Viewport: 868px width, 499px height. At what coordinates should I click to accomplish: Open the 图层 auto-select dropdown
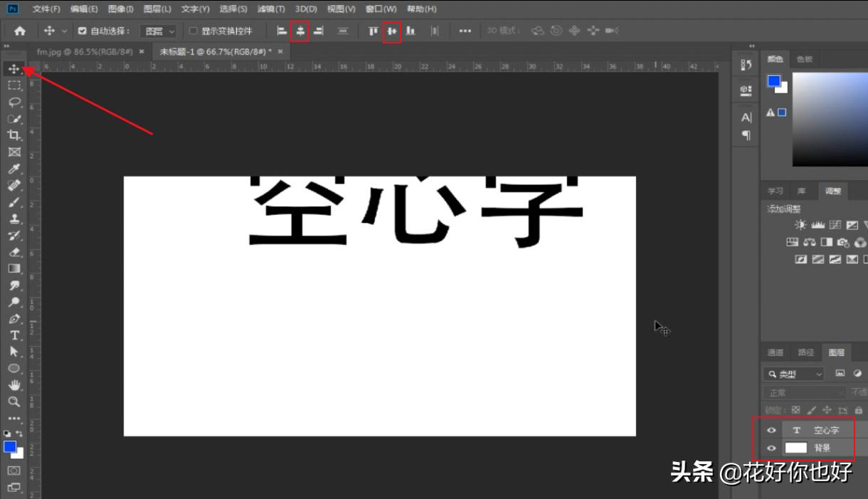159,31
